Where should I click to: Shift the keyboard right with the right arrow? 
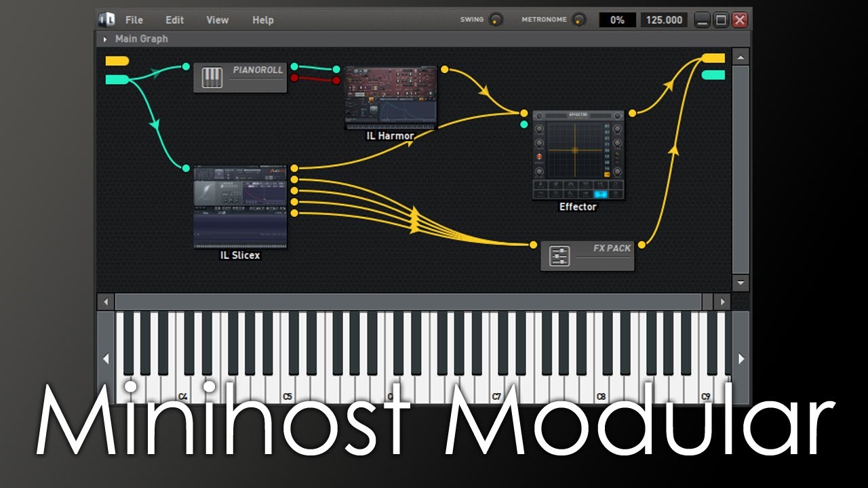tap(741, 359)
